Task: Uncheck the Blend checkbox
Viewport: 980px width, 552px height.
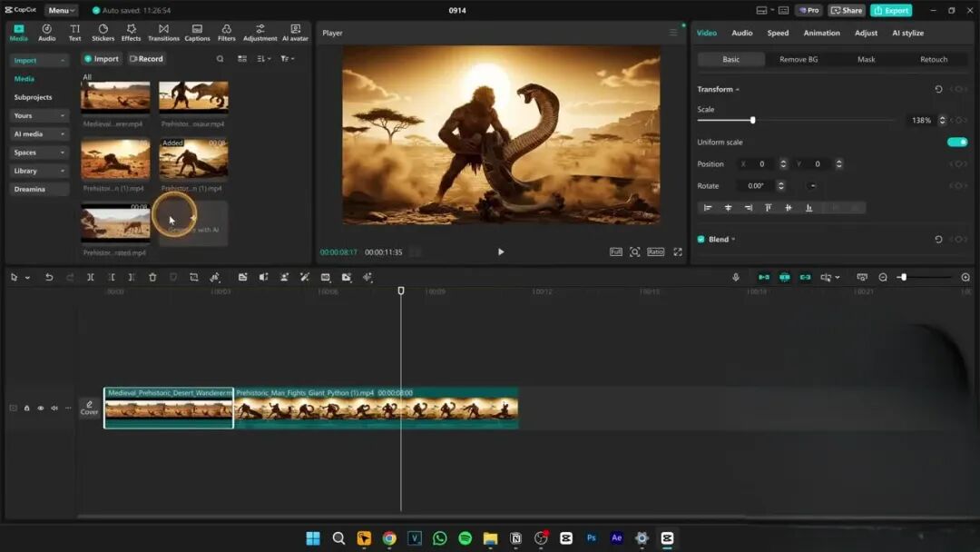Action: click(701, 240)
